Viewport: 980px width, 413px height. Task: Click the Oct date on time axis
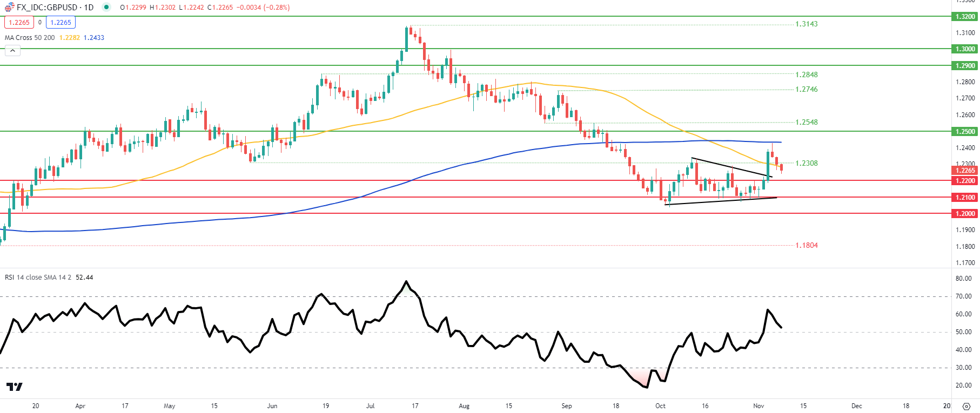click(660, 406)
